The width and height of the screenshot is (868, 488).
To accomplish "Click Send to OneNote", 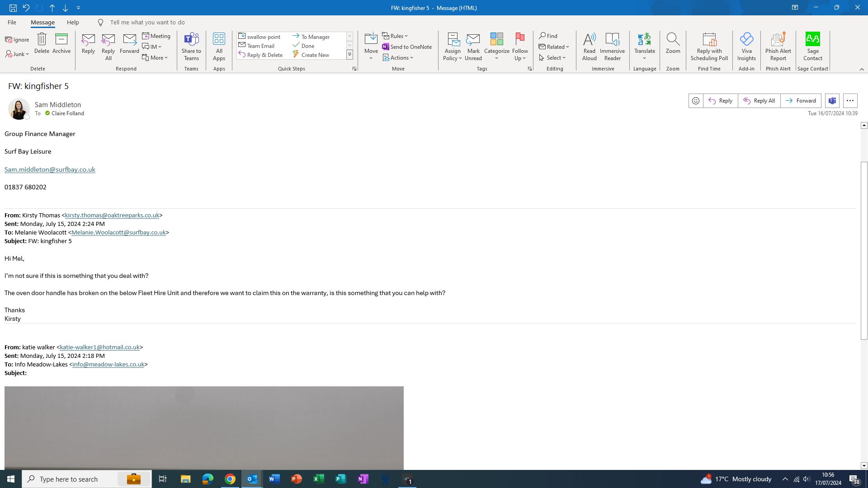I will 407,47.
